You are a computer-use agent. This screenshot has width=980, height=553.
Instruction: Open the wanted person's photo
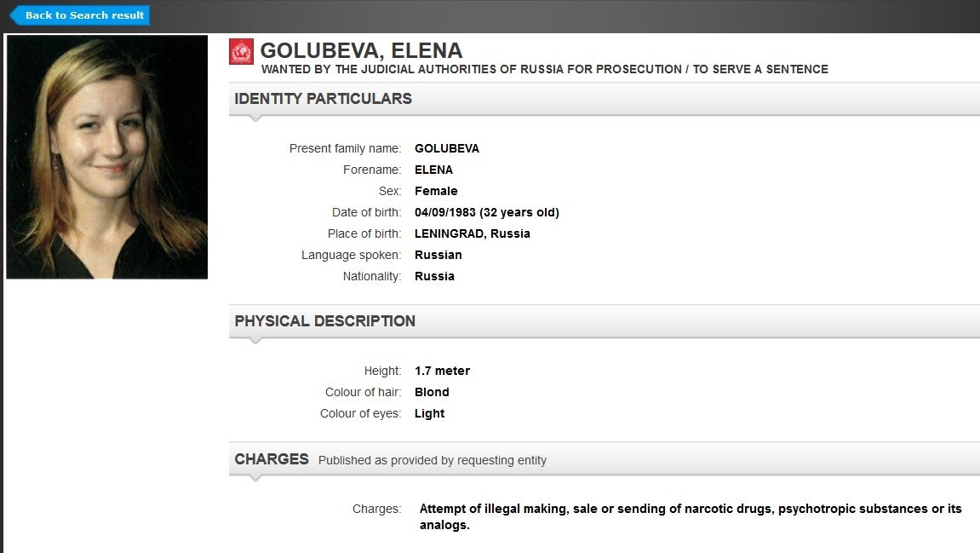(107, 157)
